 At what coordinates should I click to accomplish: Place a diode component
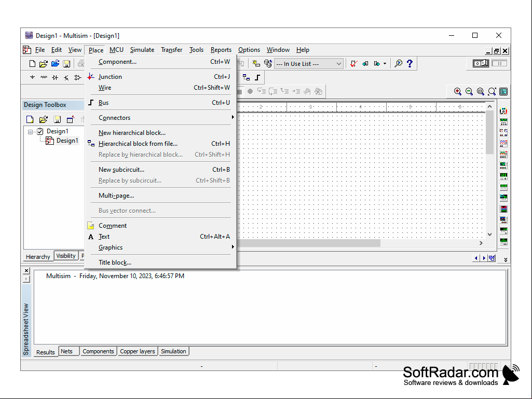point(55,77)
